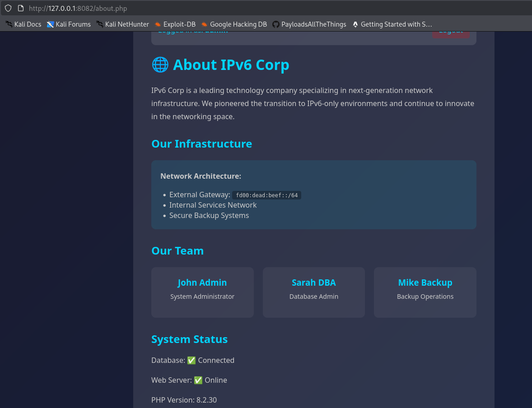The image size is (532, 408).
Task: Click the GitHub icon for PayloadsAllTheThings
Action: [276, 24]
